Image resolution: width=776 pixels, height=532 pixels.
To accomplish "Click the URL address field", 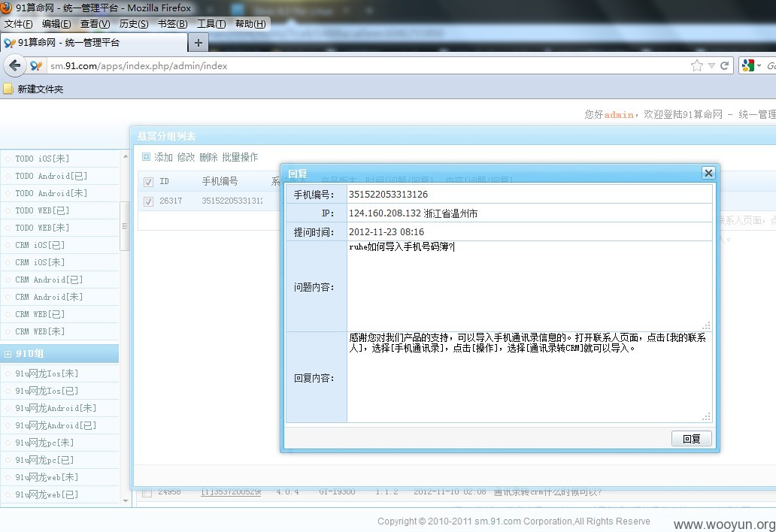I will [366, 66].
